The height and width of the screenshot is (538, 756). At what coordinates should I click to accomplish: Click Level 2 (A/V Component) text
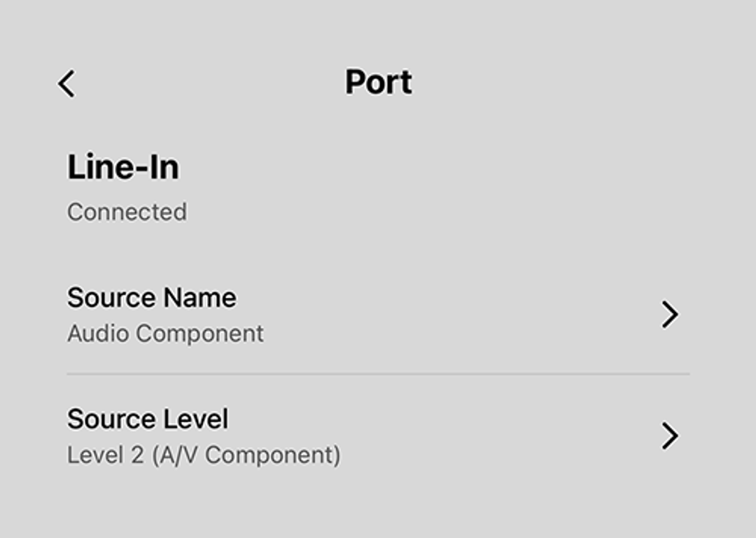202,456
